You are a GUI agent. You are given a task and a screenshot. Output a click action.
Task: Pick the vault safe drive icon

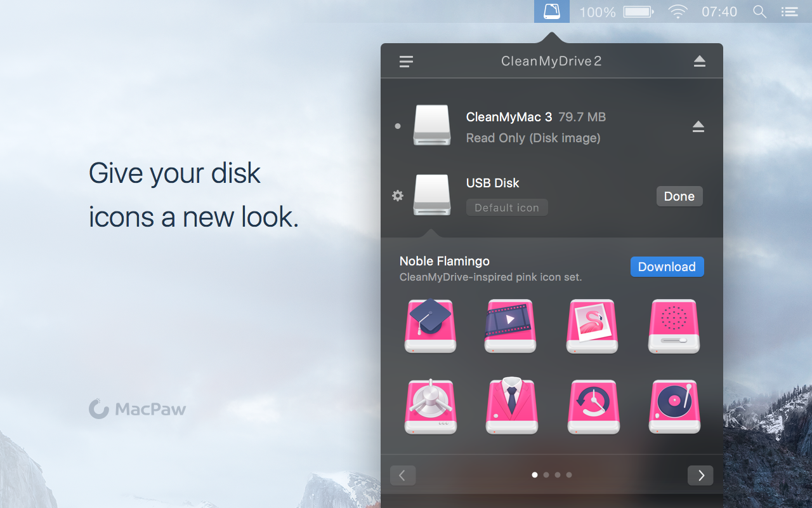[431, 406]
